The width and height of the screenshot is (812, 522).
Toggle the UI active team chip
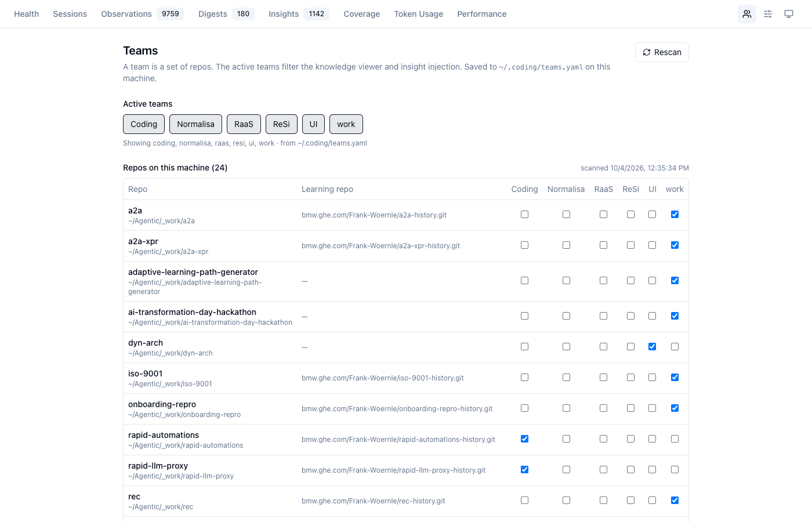pos(313,124)
